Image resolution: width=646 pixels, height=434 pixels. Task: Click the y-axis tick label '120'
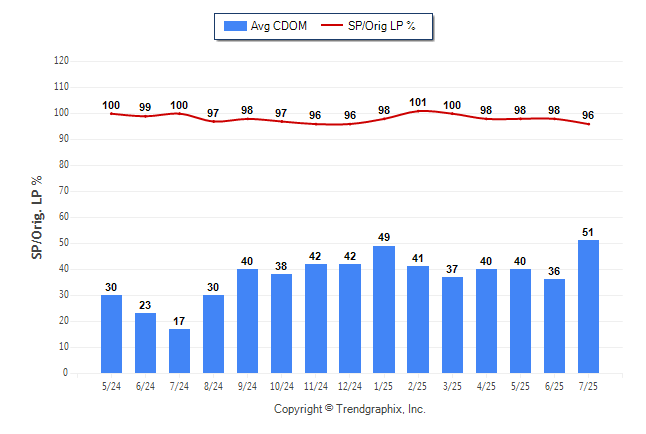tap(61, 61)
